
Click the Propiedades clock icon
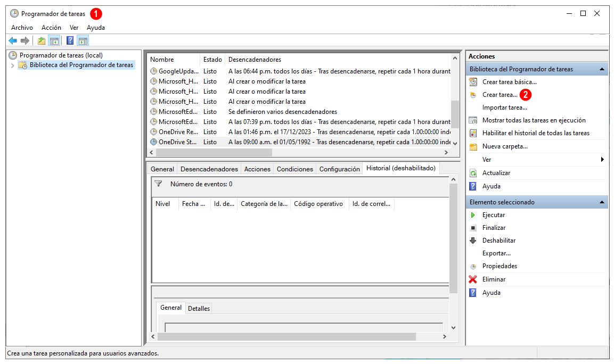coord(473,266)
